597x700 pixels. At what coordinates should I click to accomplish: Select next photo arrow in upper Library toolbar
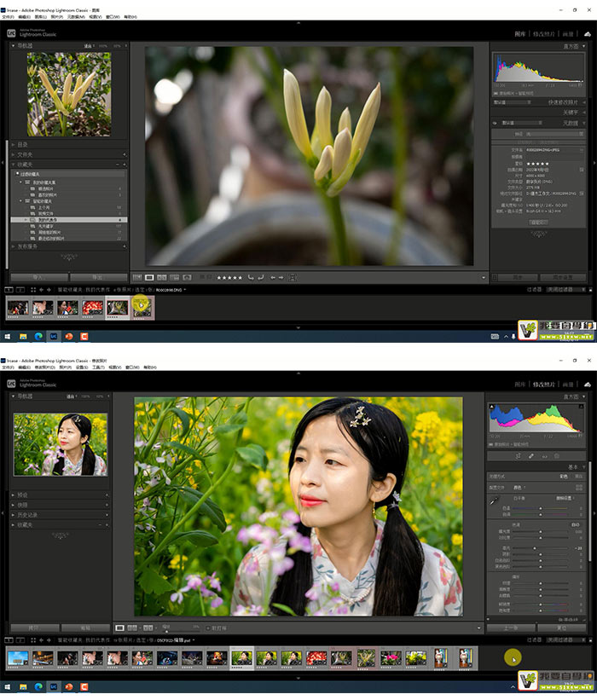click(281, 278)
